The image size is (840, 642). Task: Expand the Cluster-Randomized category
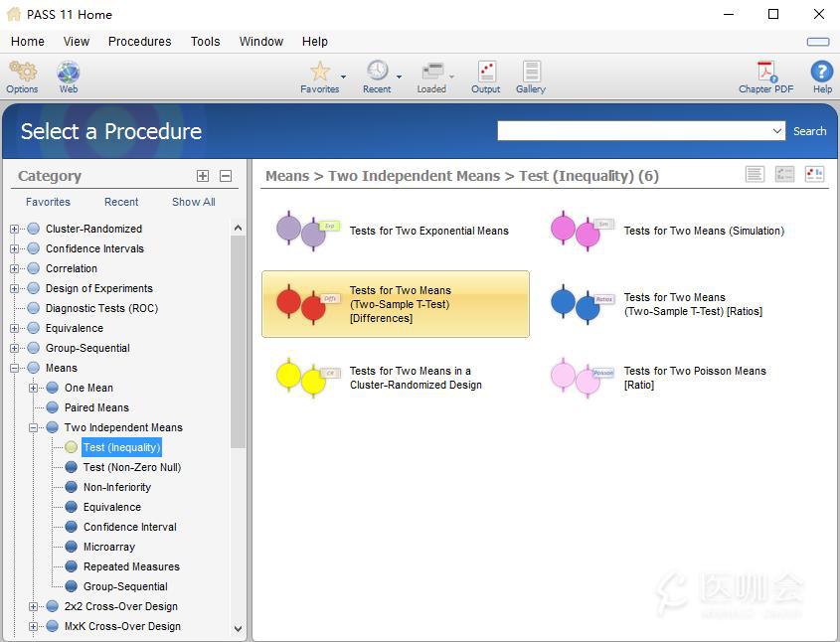(15, 229)
